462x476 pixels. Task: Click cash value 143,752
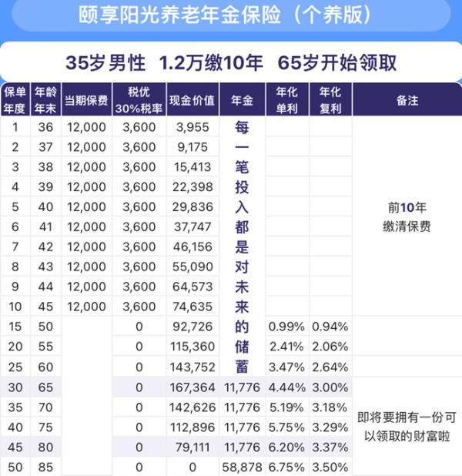click(x=192, y=367)
